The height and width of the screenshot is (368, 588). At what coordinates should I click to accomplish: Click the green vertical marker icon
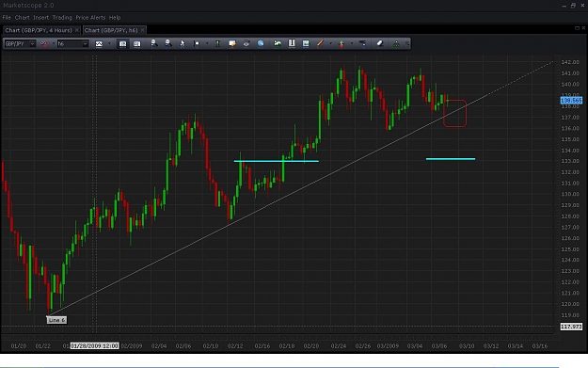[x=217, y=43]
